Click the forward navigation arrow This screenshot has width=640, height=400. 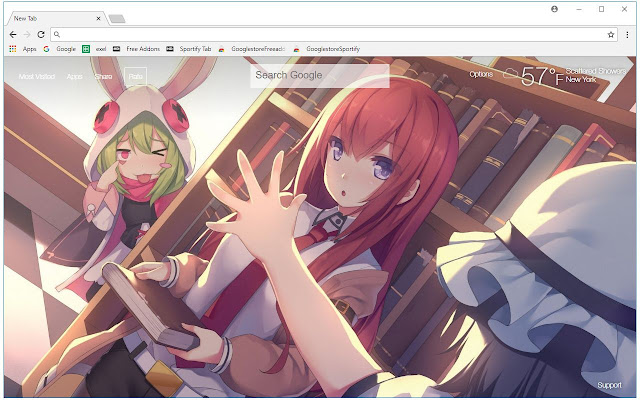pyautogui.click(x=27, y=35)
